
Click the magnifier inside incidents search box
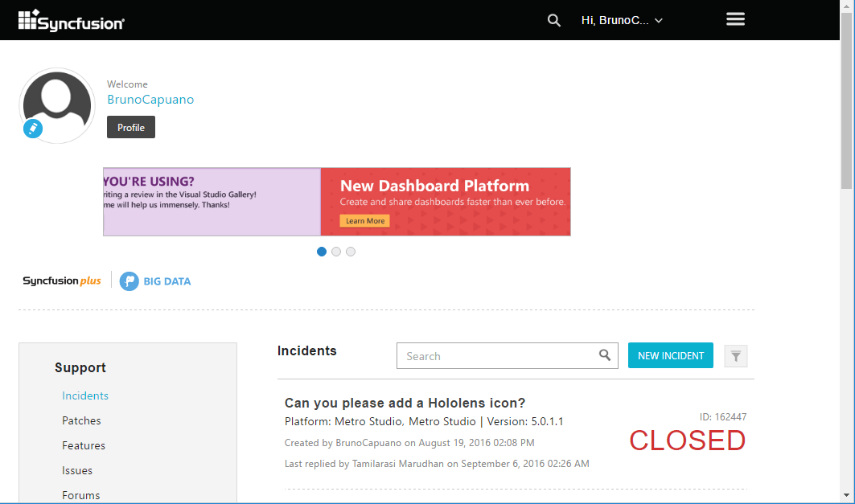point(605,355)
